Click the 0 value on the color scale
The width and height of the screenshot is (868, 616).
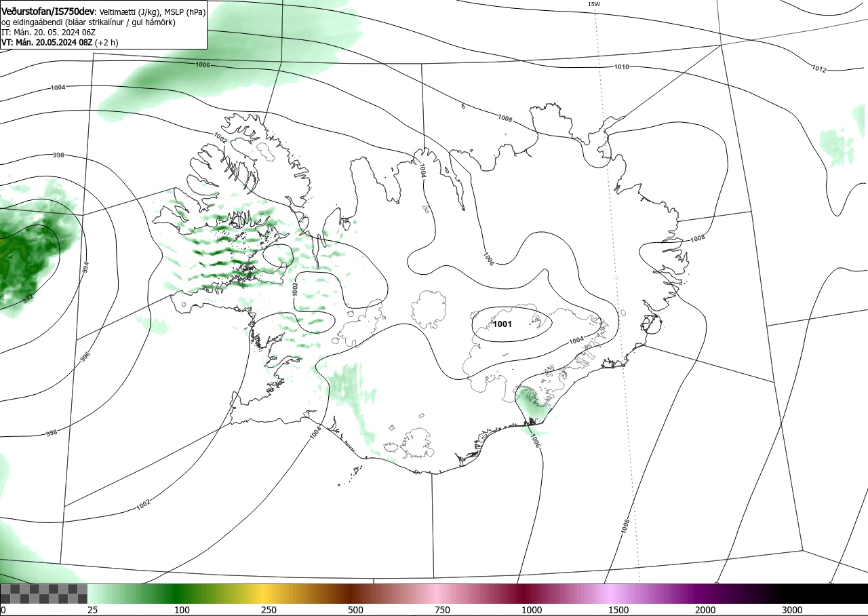tap(3, 610)
